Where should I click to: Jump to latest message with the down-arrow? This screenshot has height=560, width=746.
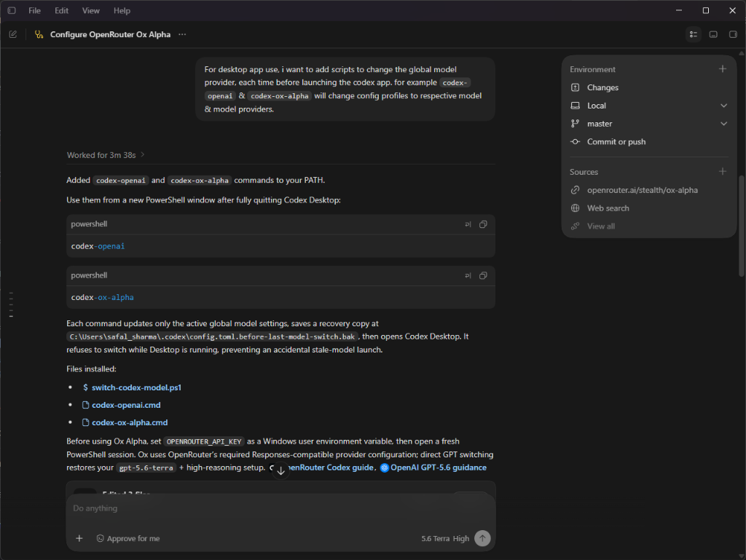click(280, 471)
